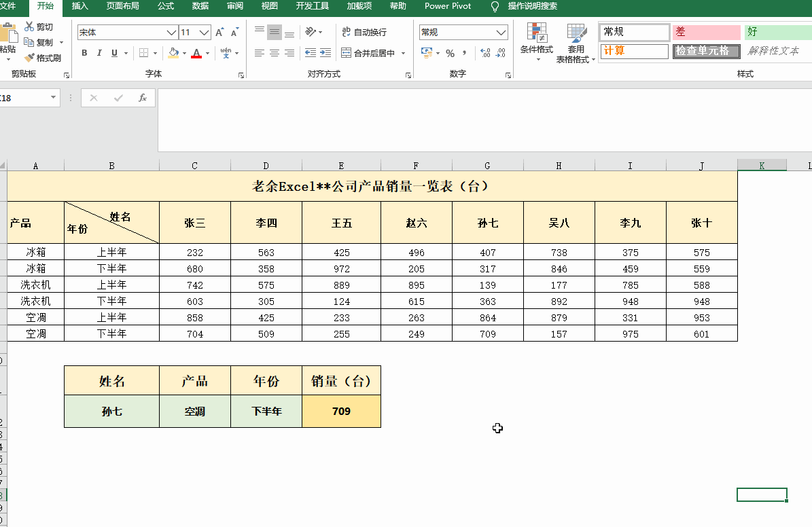Open the number format dropdown 常规

pyautogui.click(x=501, y=32)
